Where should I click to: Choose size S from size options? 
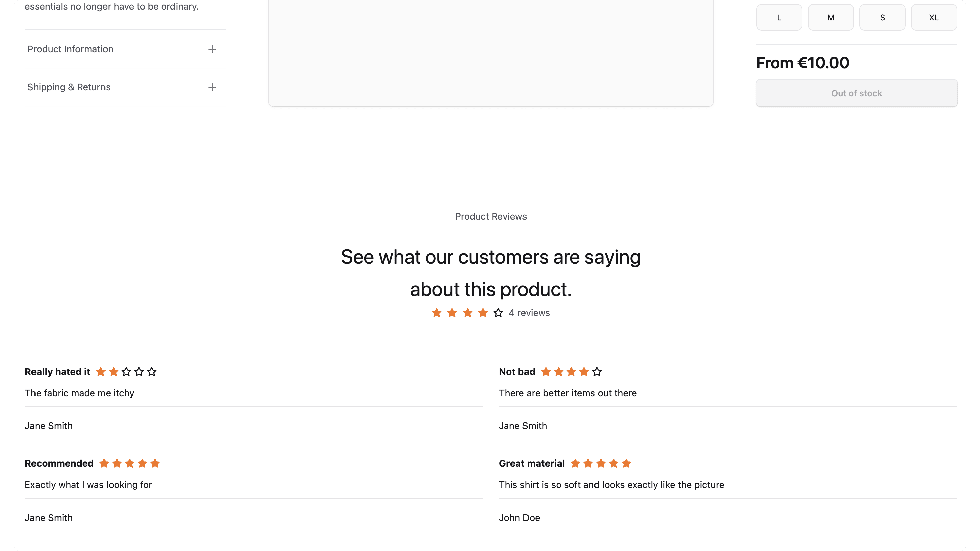(x=882, y=17)
